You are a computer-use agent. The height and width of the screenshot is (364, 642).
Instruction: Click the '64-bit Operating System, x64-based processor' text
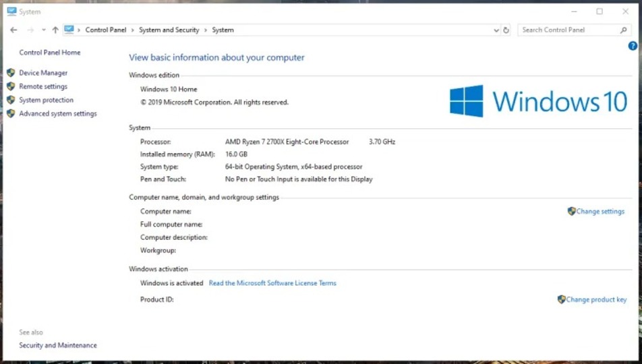coord(293,166)
